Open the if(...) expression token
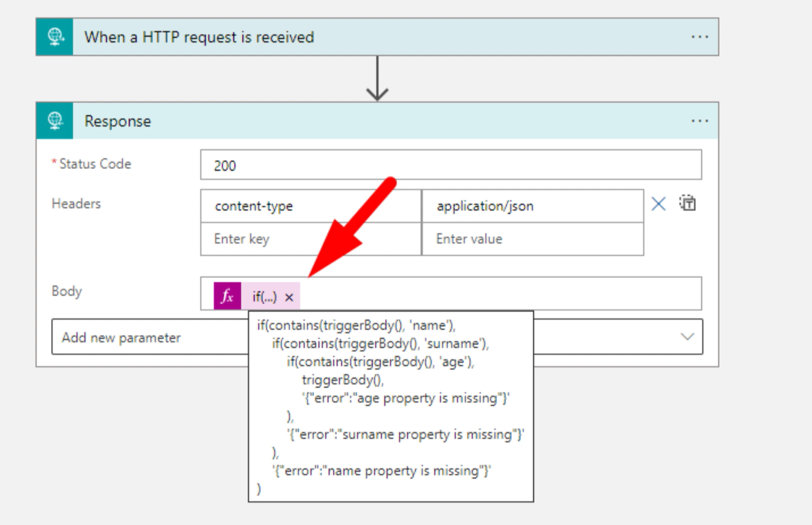812x525 pixels. pyautogui.click(x=264, y=297)
